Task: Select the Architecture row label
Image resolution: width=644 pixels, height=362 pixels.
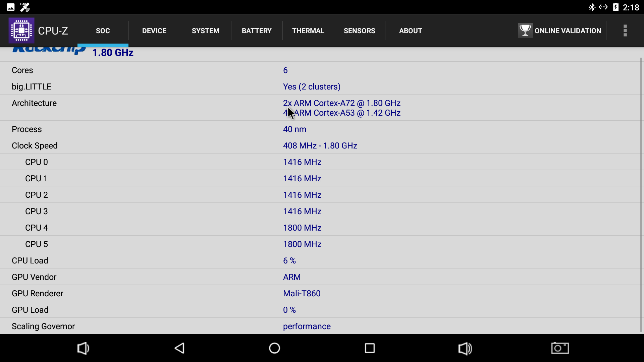Action: coord(34,103)
